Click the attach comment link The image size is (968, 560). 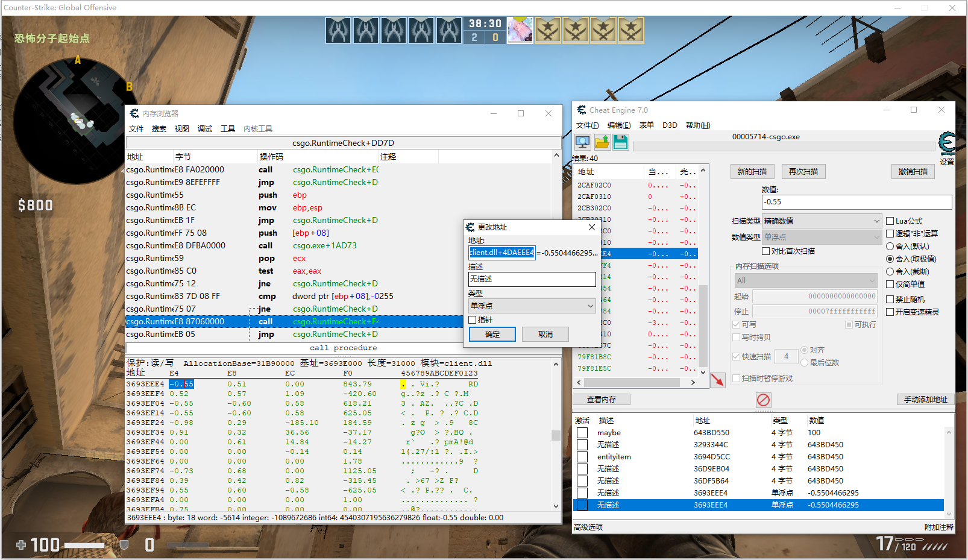(x=939, y=527)
